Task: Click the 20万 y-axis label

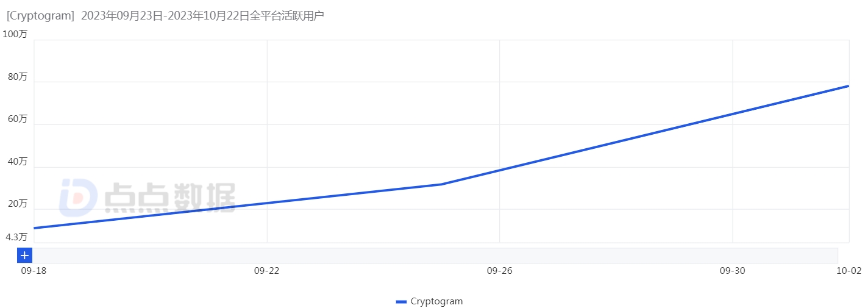Action: coord(18,204)
